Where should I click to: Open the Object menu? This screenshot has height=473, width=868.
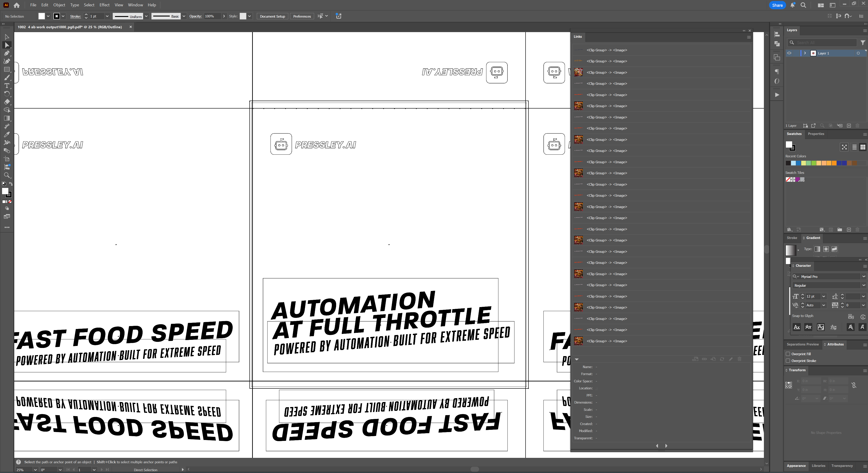(x=59, y=5)
